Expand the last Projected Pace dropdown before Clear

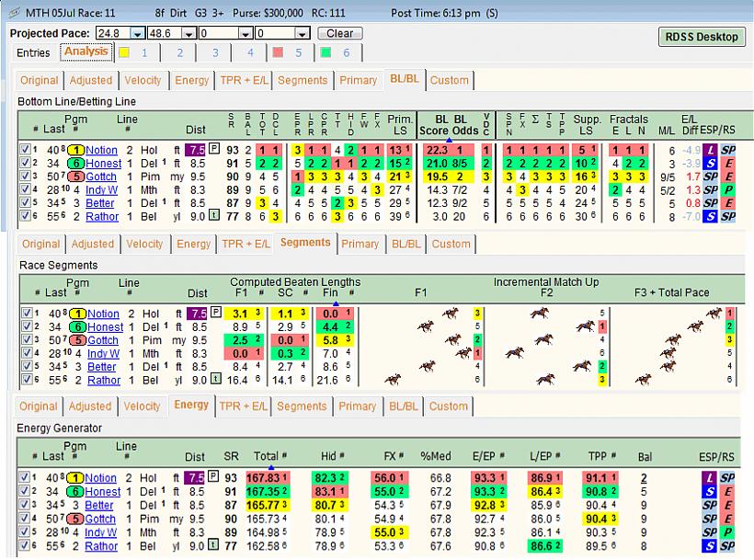(302, 33)
